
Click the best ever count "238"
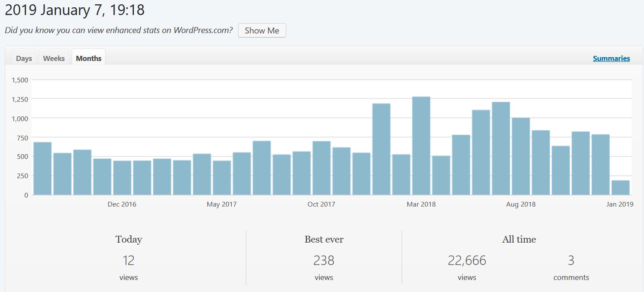(x=324, y=260)
